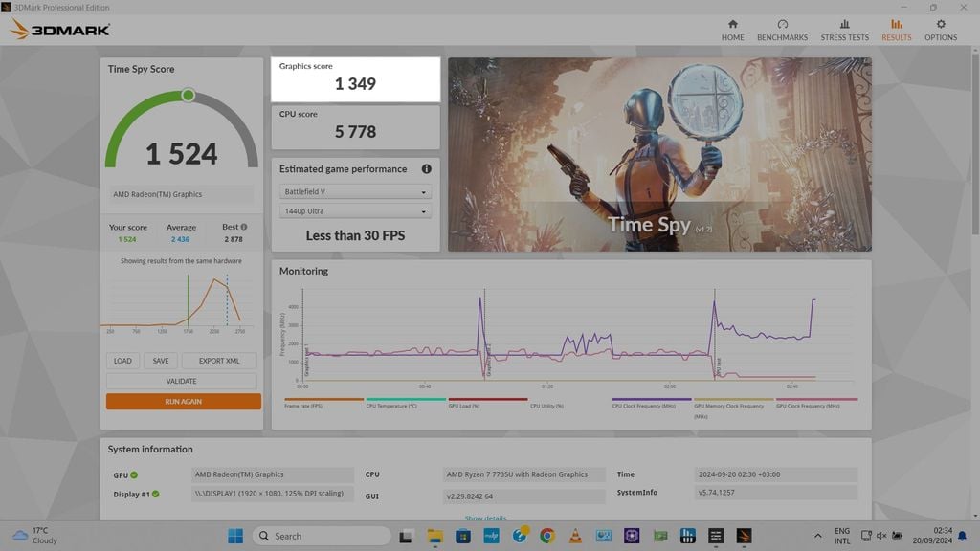Open the Battlefield V game dropdown
980x551 pixels.
(354, 191)
